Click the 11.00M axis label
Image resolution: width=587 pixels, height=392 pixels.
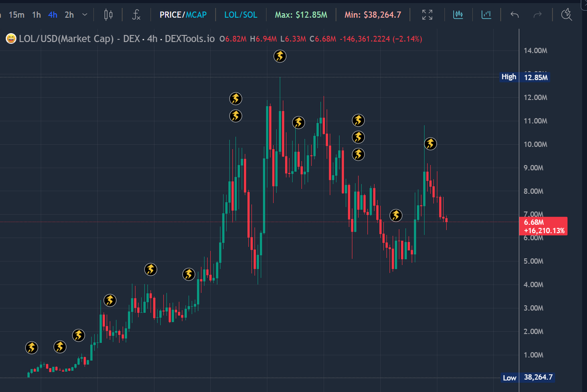pos(536,121)
